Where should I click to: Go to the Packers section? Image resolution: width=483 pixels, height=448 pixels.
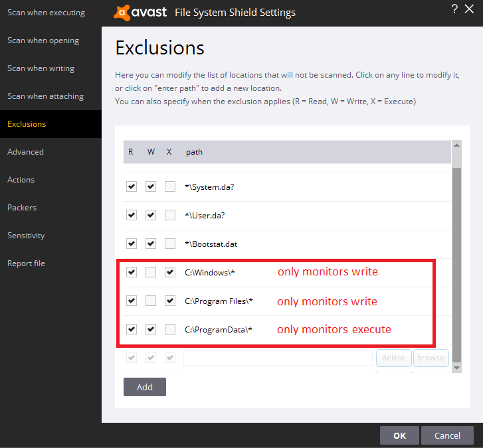tap(22, 208)
